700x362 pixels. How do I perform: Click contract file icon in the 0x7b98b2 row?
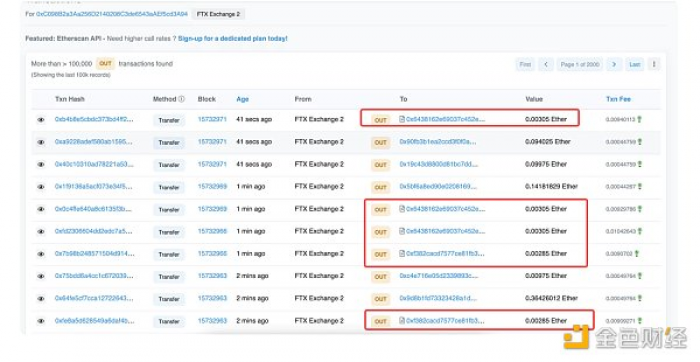pyautogui.click(x=402, y=253)
